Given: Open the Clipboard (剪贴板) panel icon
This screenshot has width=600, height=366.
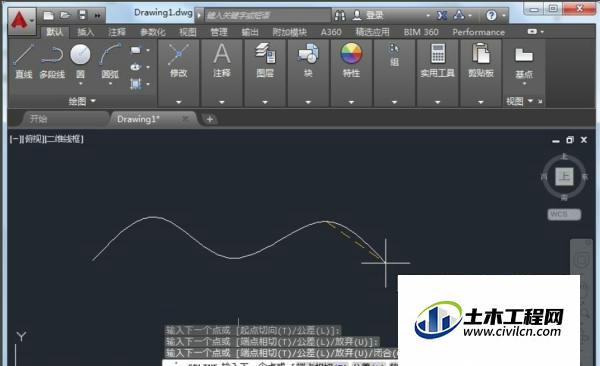Looking at the screenshot, I should point(481,54).
